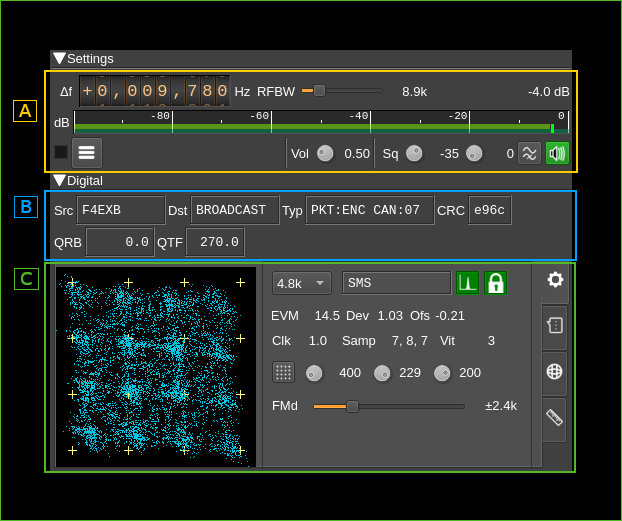Turn the Vol volume knob
Screen dimensions: 622x521
tap(325, 154)
